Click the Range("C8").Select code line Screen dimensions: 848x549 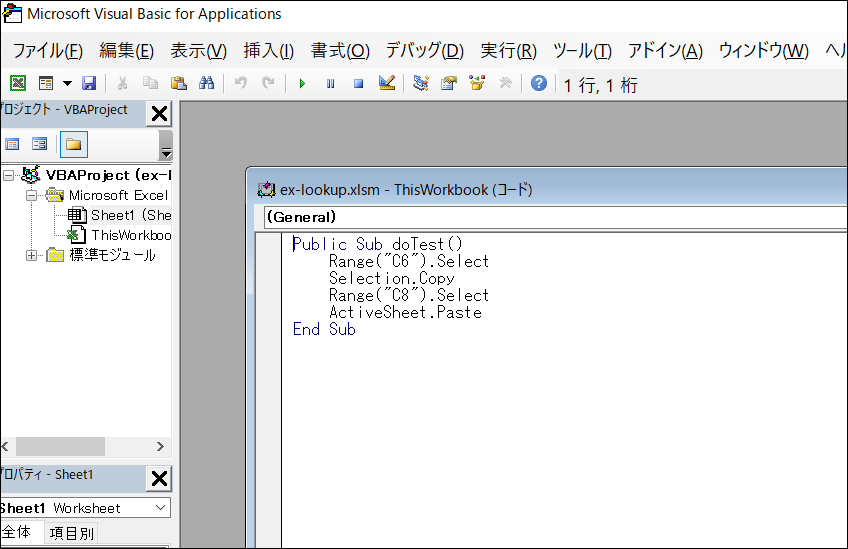tap(409, 296)
